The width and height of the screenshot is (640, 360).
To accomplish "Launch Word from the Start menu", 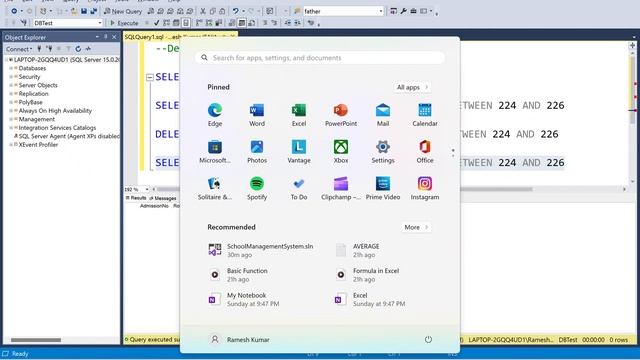I will pyautogui.click(x=257, y=115).
